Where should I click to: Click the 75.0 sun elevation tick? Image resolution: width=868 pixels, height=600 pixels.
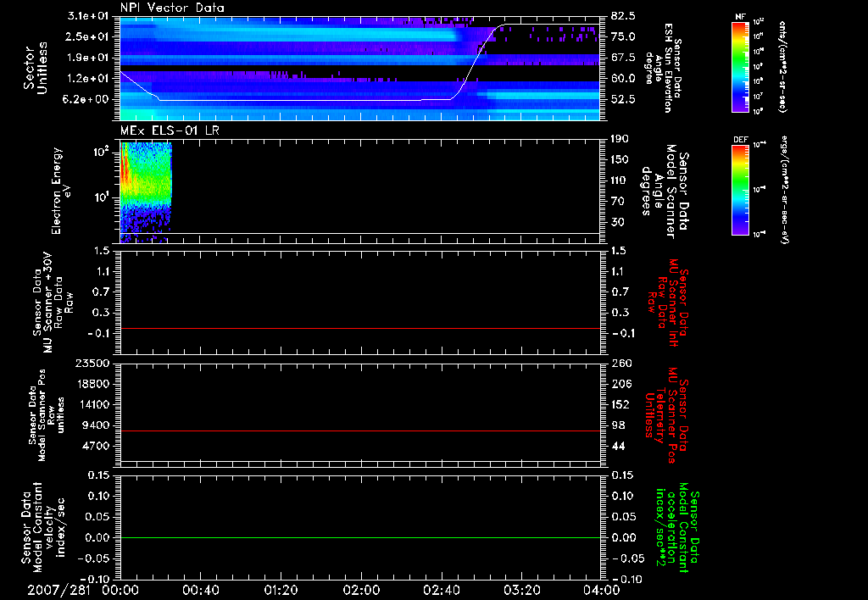(623, 36)
